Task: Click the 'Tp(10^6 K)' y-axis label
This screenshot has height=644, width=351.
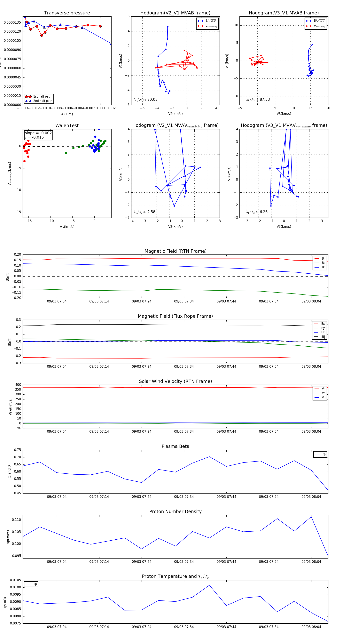Action: click(5, 602)
